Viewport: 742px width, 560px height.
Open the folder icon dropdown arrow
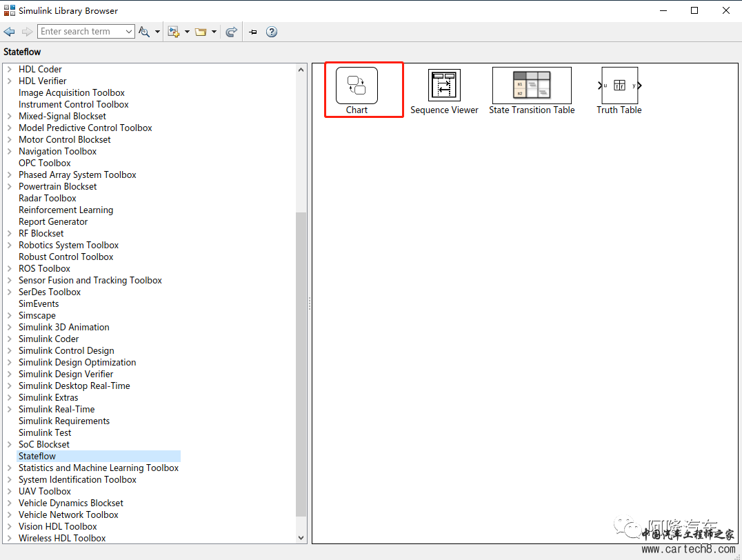214,32
